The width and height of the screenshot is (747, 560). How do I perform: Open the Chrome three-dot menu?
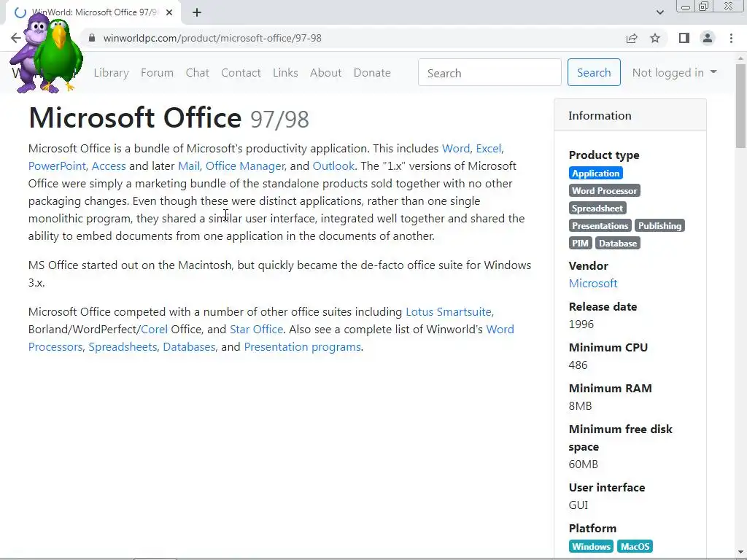[x=731, y=38]
